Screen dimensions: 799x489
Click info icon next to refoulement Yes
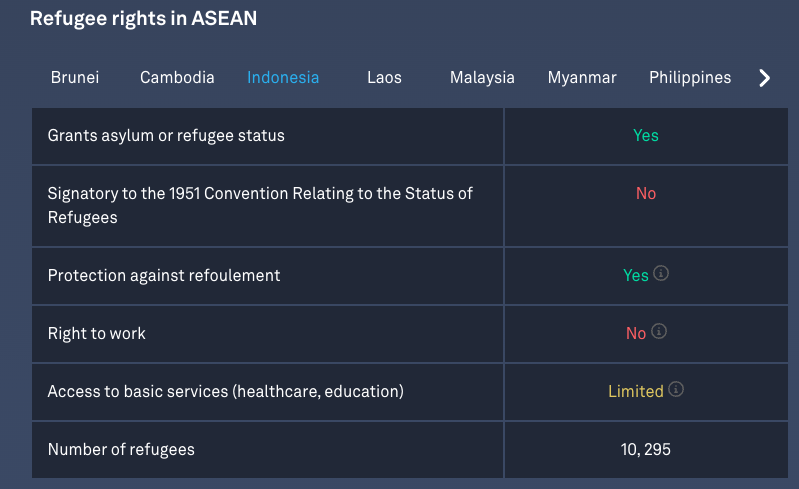click(660, 273)
